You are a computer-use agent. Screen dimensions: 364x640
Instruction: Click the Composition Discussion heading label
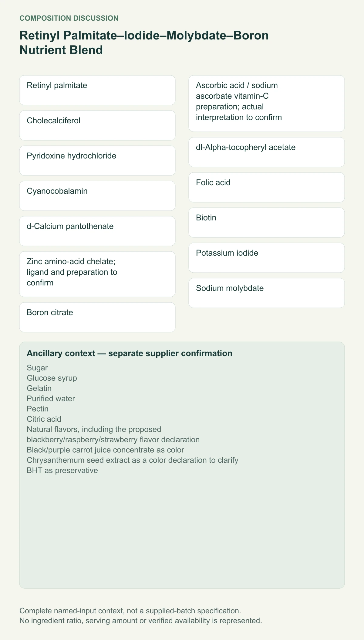pos(69,18)
